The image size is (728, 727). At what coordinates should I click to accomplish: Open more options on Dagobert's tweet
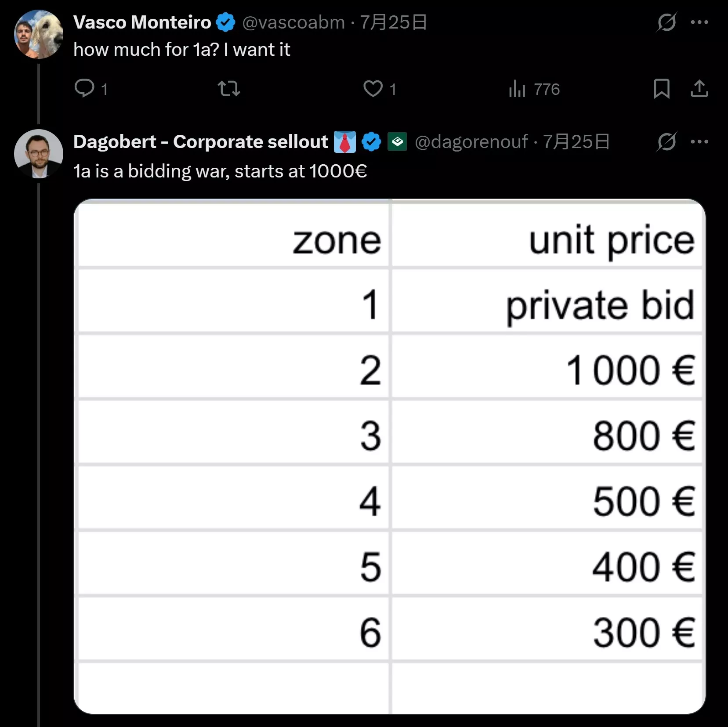(x=699, y=141)
